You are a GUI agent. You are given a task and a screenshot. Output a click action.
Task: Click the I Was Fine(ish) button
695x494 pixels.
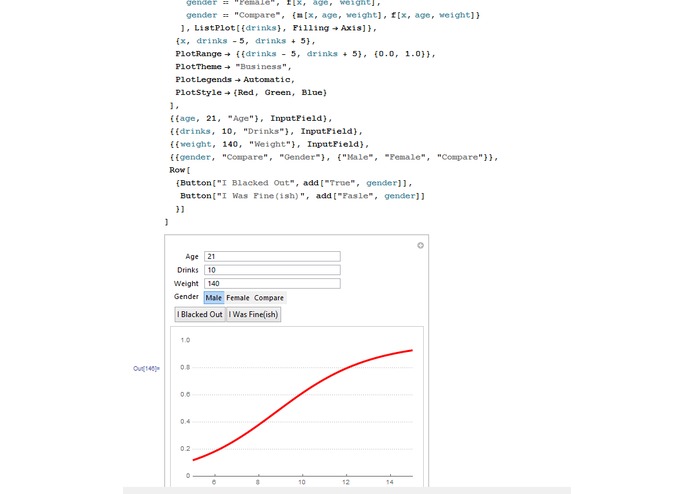click(254, 315)
